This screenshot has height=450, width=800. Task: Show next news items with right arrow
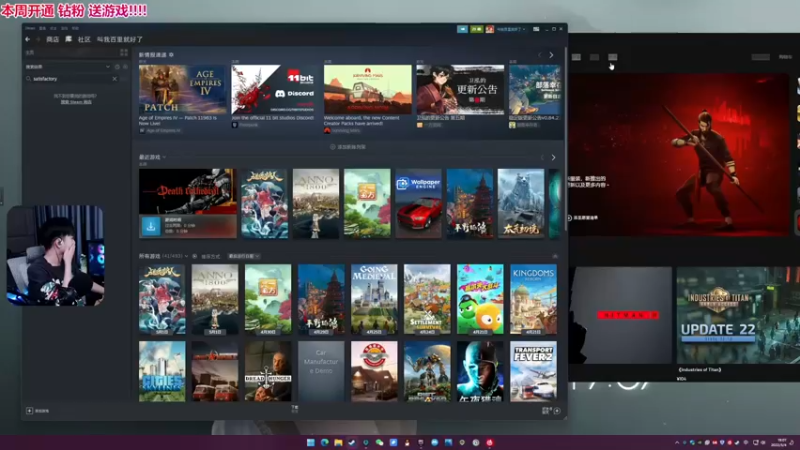[551, 55]
